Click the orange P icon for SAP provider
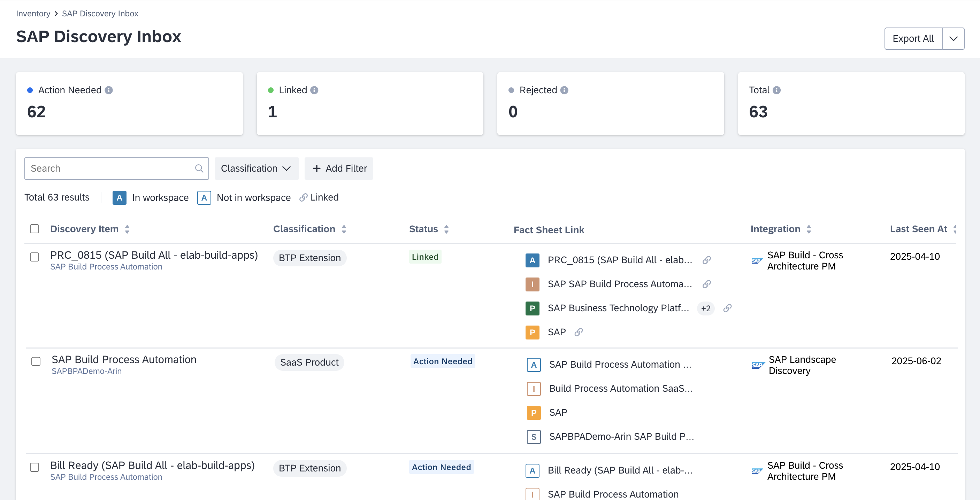 [x=532, y=332]
